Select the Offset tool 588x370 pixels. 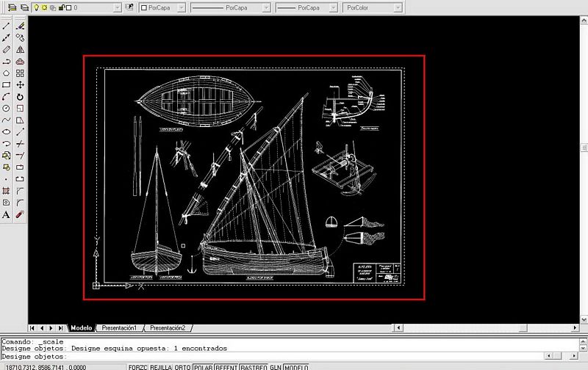coord(20,62)
